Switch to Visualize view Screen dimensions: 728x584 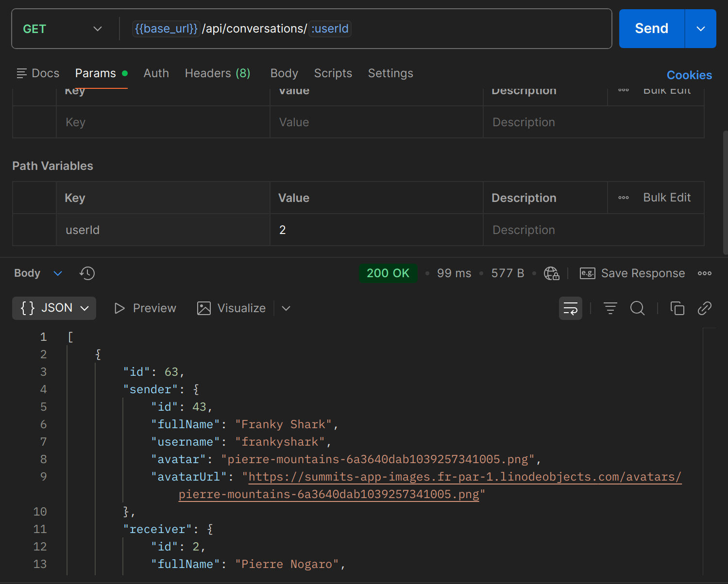click(x=232, y=308)
